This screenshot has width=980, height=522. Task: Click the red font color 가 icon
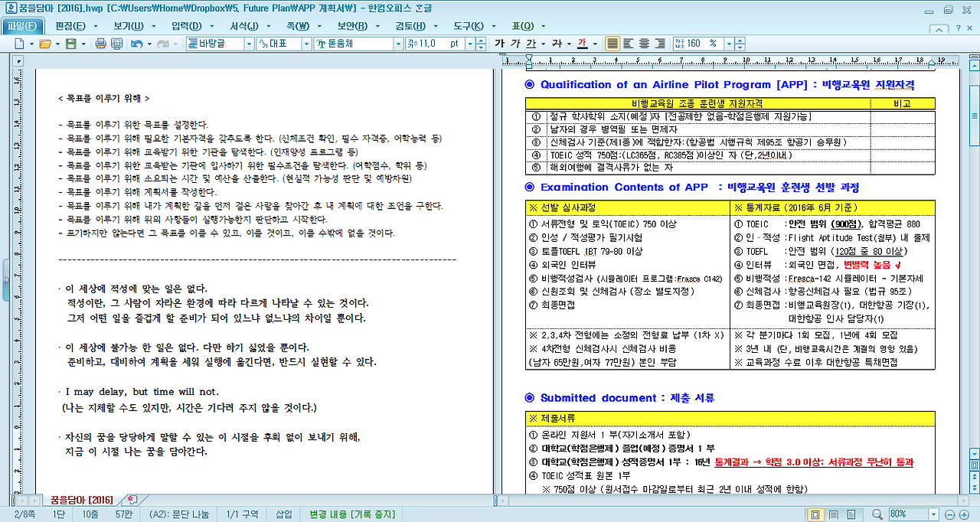582,44
